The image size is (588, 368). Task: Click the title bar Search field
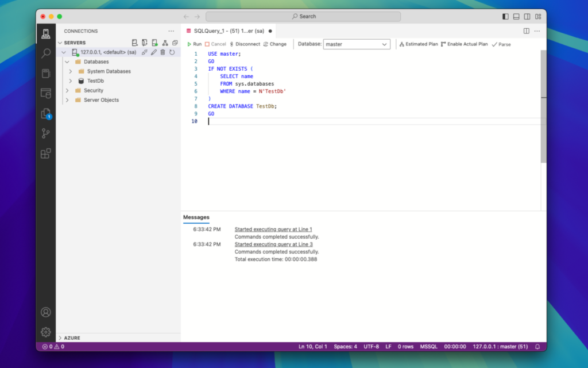click(x=303, y=17)
